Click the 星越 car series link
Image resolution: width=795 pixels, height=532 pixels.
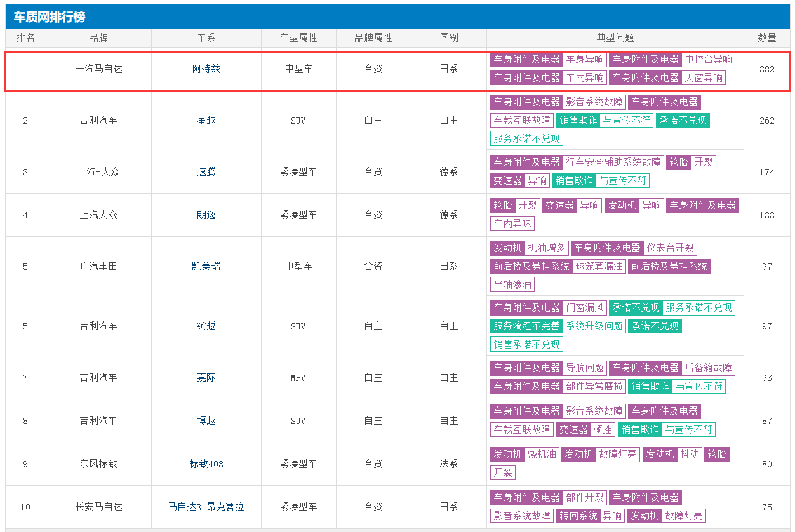coord(206,121)
